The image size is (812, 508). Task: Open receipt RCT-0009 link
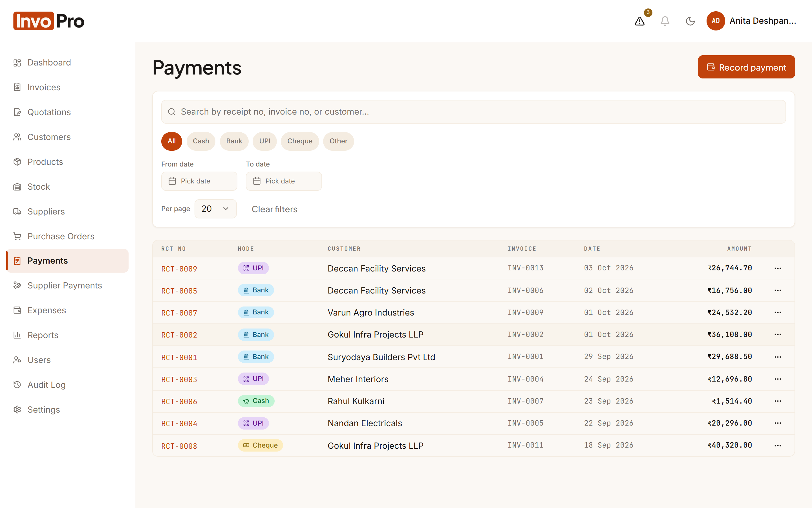pyautogui.click(x=179, y=269)
